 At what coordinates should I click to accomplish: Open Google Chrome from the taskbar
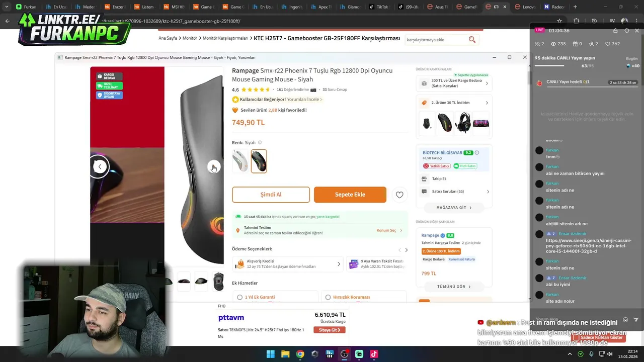300,354
